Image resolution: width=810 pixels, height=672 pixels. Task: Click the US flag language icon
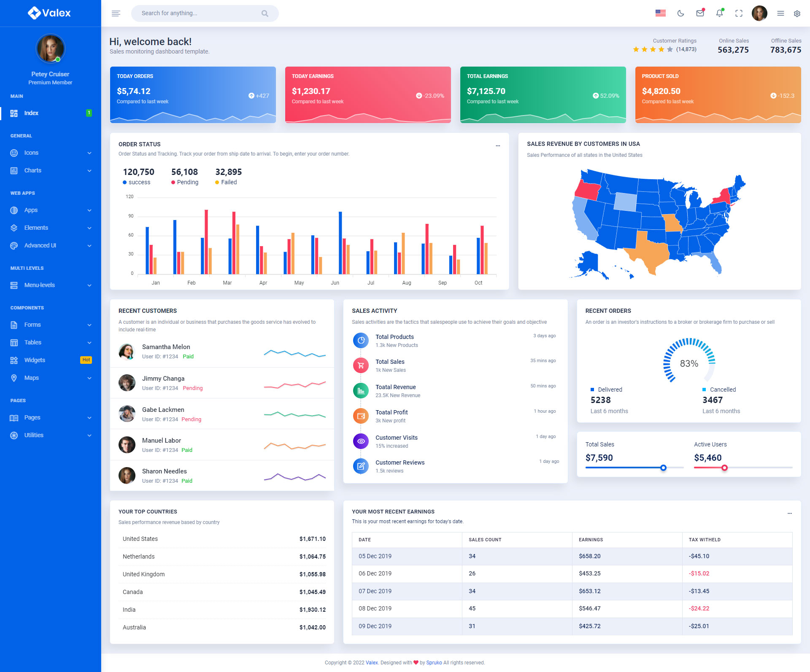(x=661, y=13)
